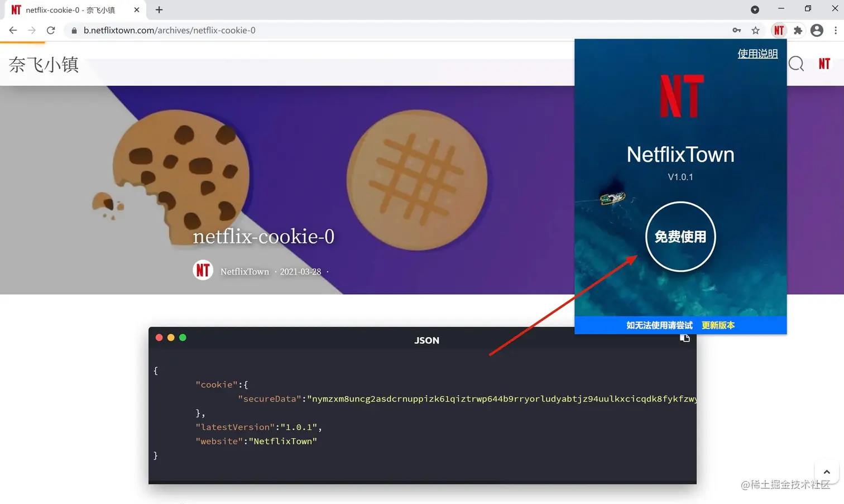This screenshot has width=844, height=504.
Task: Bookmark this page with star icon
Action: click(x=755, y=30)
